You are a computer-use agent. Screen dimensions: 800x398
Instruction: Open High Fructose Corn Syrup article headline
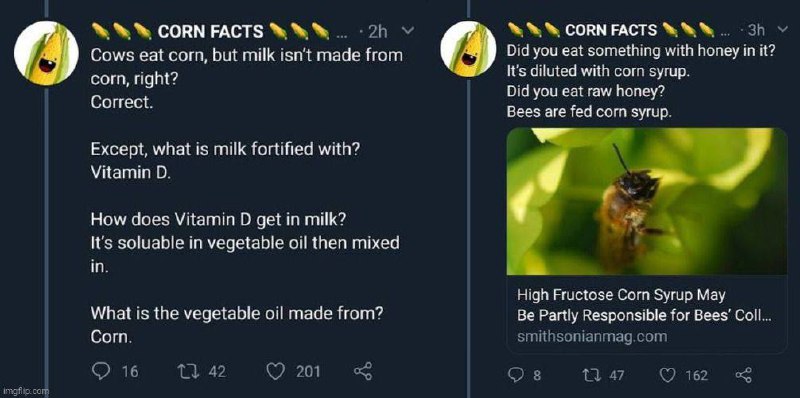pyautogui.click(x=644, y=305)
